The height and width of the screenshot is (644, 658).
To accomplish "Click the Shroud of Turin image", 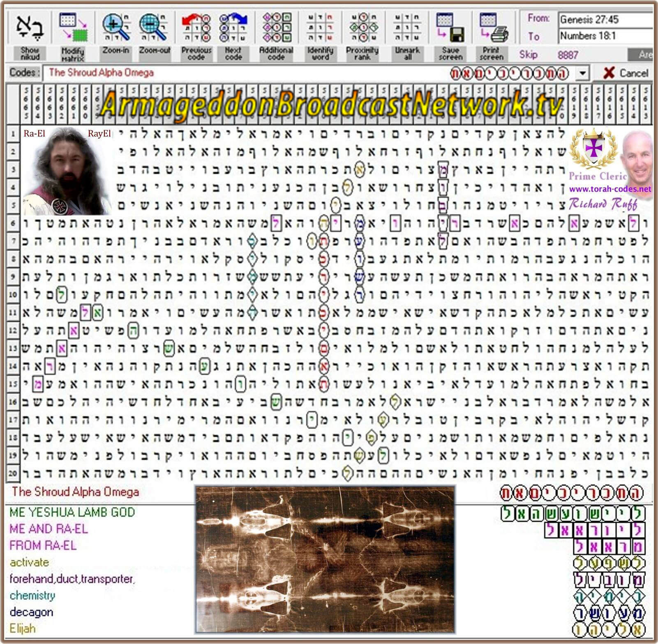I will (325, 559).
